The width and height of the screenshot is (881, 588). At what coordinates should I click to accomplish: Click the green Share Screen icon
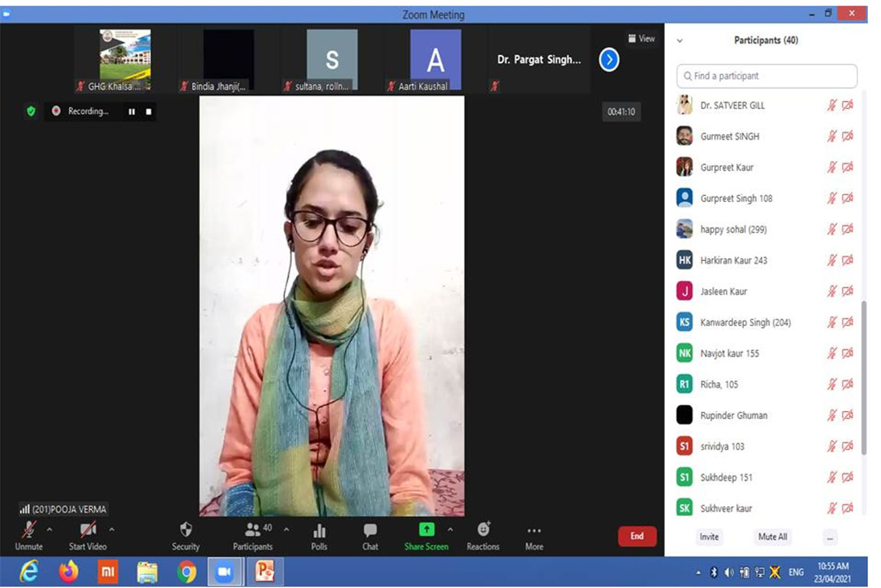click(x=426, y=530)
